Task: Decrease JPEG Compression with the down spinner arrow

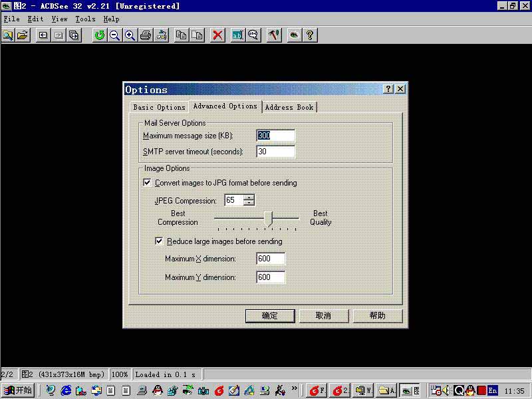Action: tap(249, 203)
